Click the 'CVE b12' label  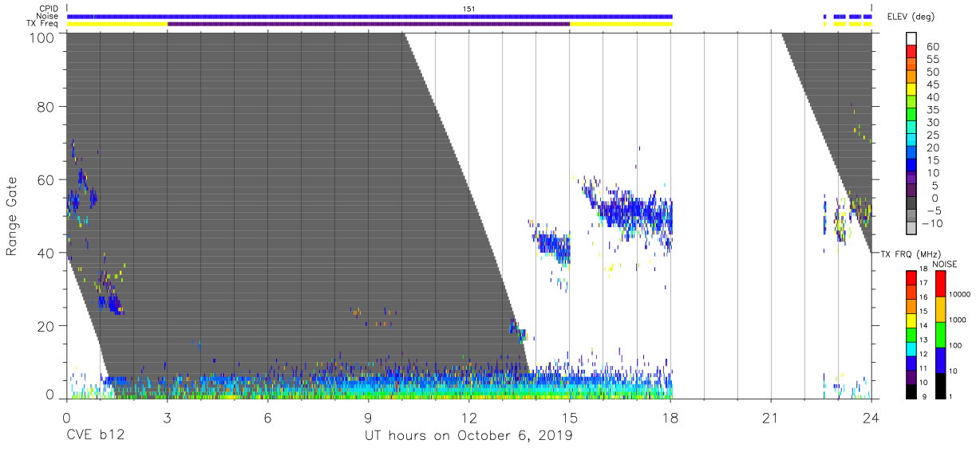94,436
